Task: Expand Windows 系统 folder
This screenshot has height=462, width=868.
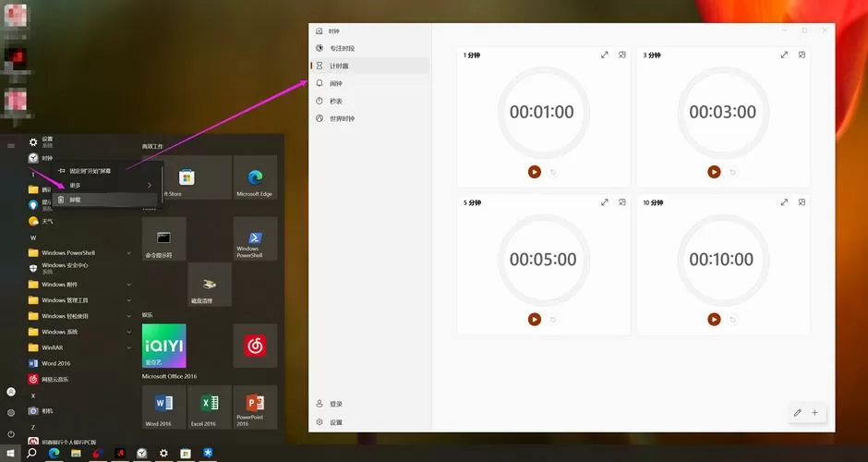Action: [x=80, y=332]
